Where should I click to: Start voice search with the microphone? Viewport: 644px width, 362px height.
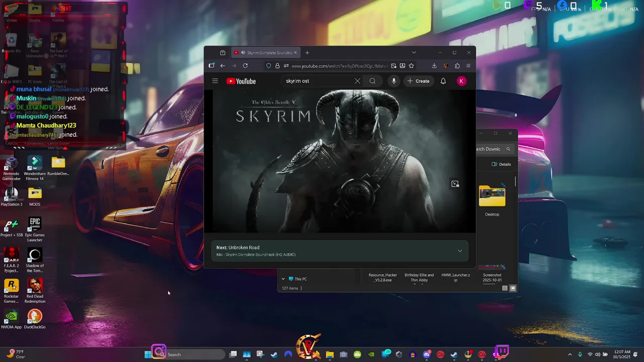coord(394,81)
